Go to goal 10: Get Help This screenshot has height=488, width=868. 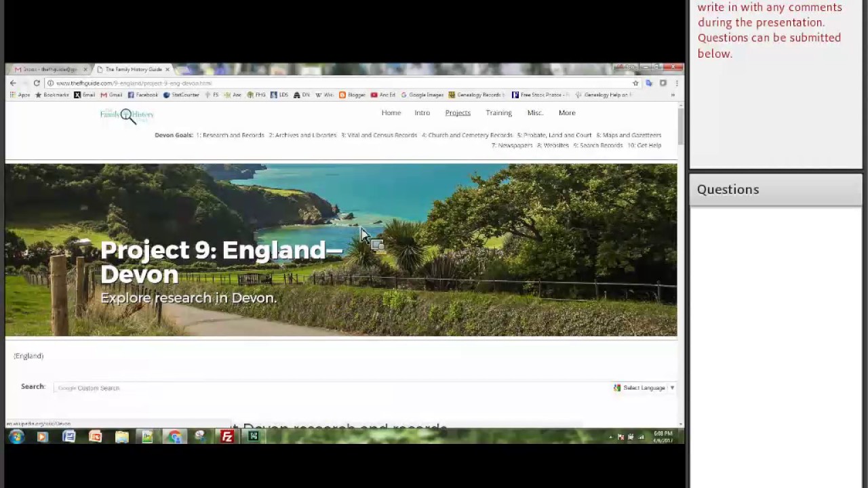(644, 145)
